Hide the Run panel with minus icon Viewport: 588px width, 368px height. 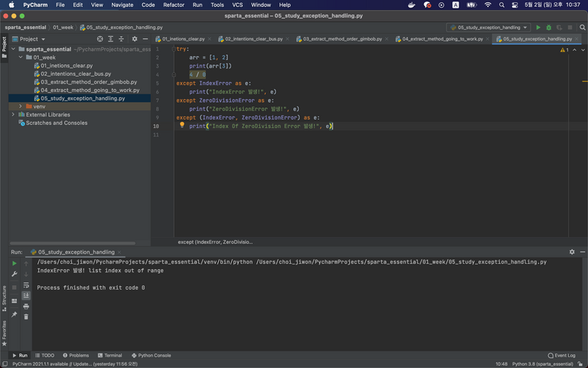point(583,252)
